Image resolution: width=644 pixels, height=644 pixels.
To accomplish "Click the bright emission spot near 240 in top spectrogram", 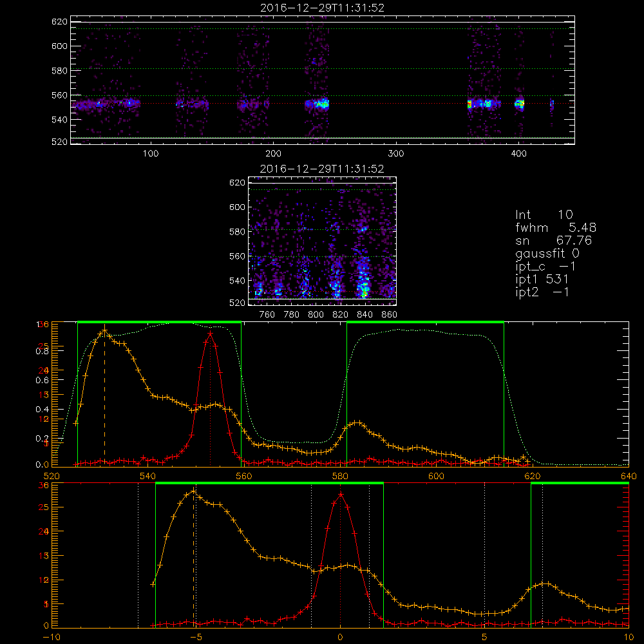I will 321,104.
